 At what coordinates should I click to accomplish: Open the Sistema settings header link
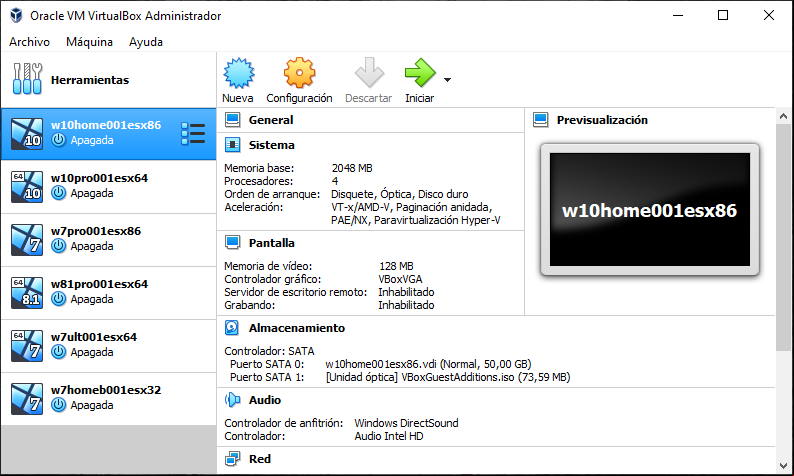tap(271, 145)
